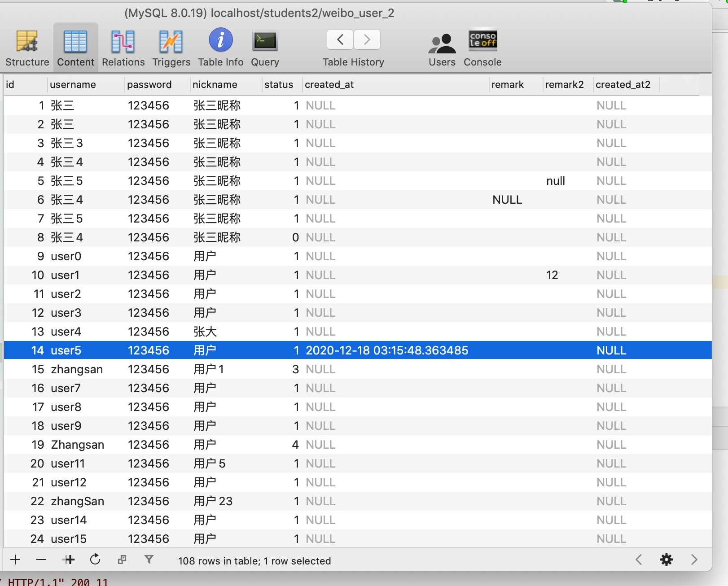
Task: Open the Structure view
Action: coord(27,48)
